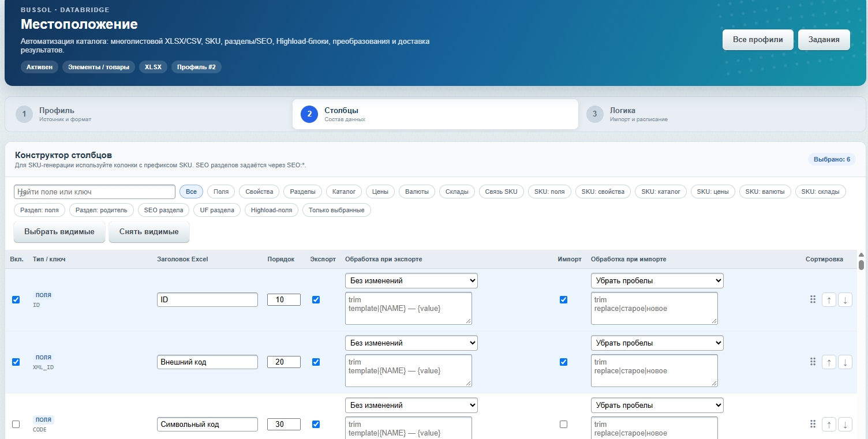868x439 pixels.
Task: Filter by SKU: цены chip
Action: [713, 192]
